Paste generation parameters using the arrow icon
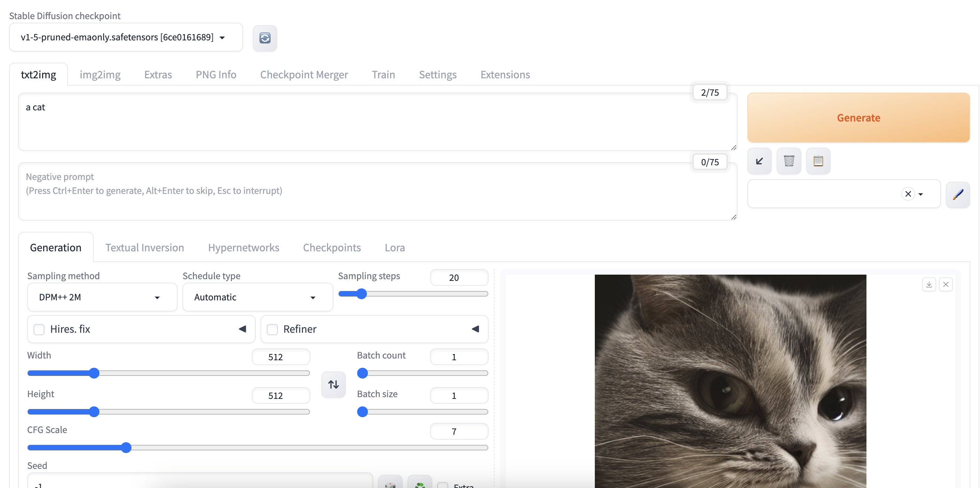Viewport: 980px width, 488px height. 759,160
